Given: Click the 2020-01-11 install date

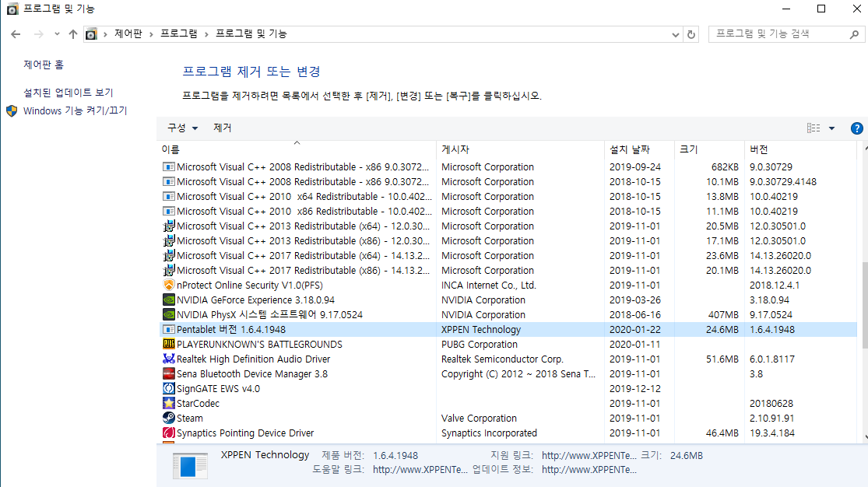Looking at the screenshot, I should [635, 344].
